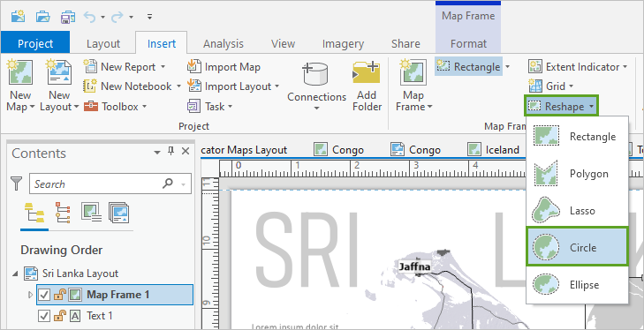The height and width of the screenshot is (330, 644).
Task: Click the New Map icon
Action: click(x=20, y=72)
